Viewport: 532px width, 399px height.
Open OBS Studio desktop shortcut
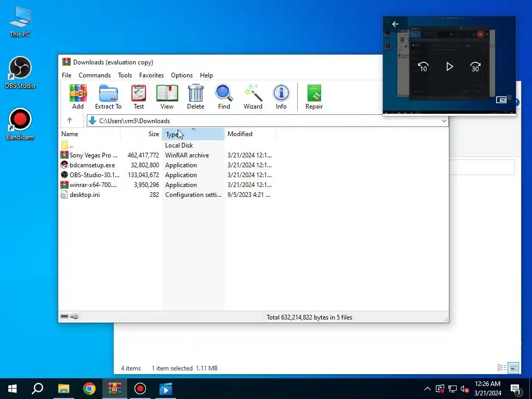(x=20, y=73)
